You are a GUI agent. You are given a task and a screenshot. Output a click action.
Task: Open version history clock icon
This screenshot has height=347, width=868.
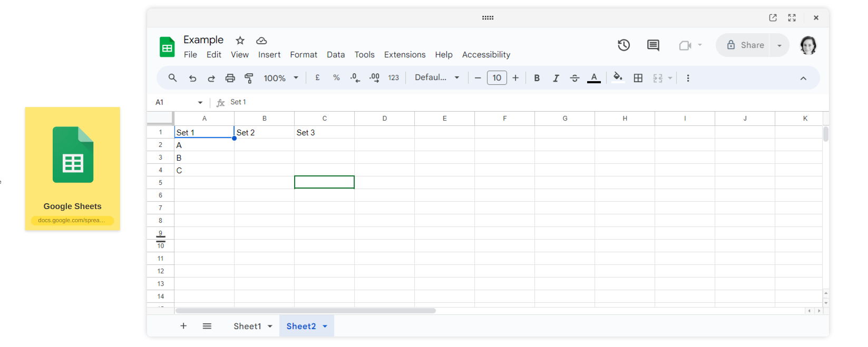click(x=623, y=45)
